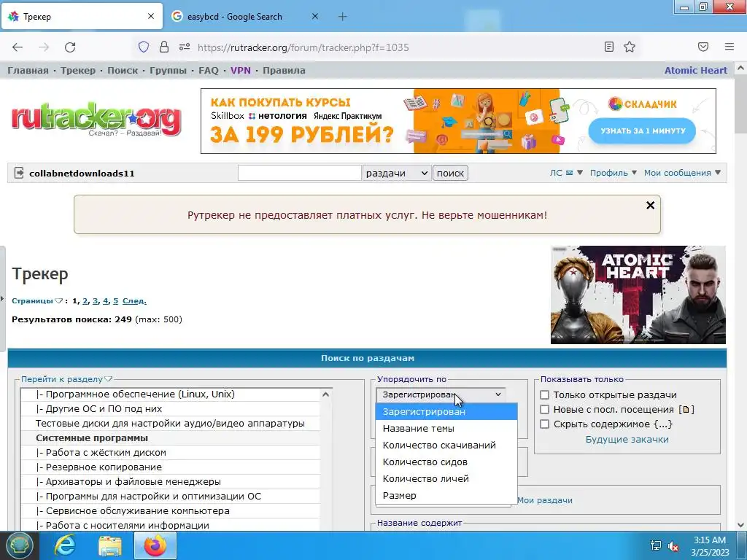Open a new tab with the plus icon
Viewport: 747px width, 560px height.
[x=343, y=16]
